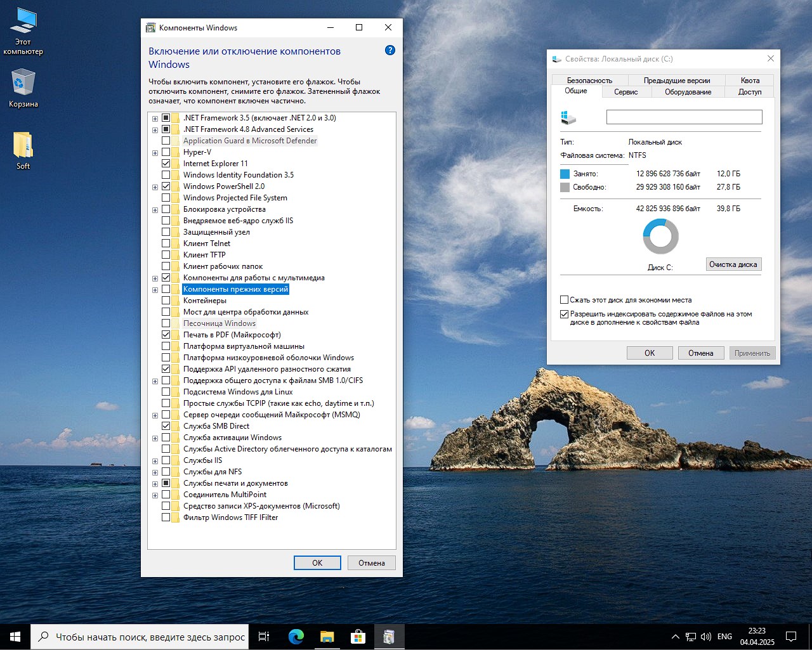This screenshot has width=812, height=650.
Task: Open File Explorer from the taskbar
Action: pos(327,636)
